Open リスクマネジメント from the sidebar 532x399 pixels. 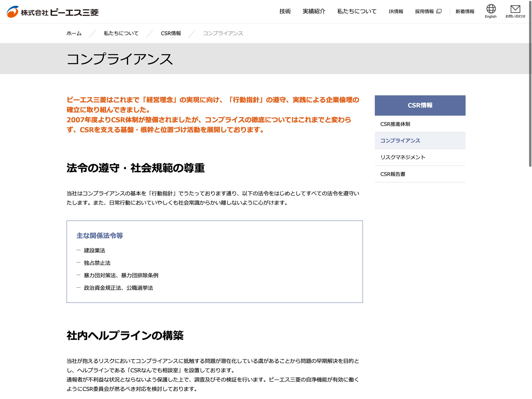[403, 157]
